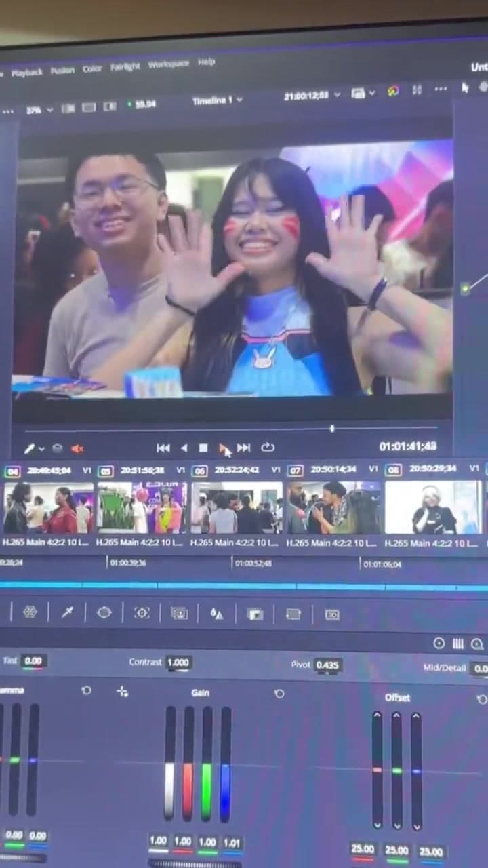488x868 pixels.
Task: Open the Key palette
Action: [x=255, y=614]
